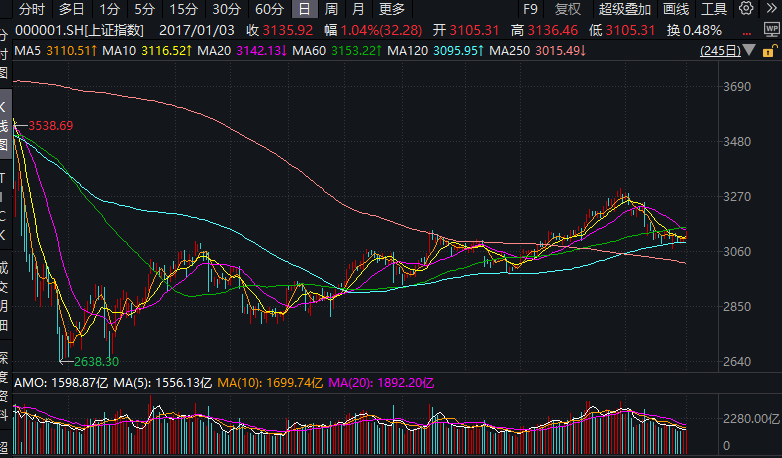Image resolution: width=782 pixels, height=458 pixels.
Task: Click the 多日 multi-day tab
Action: 71,9
